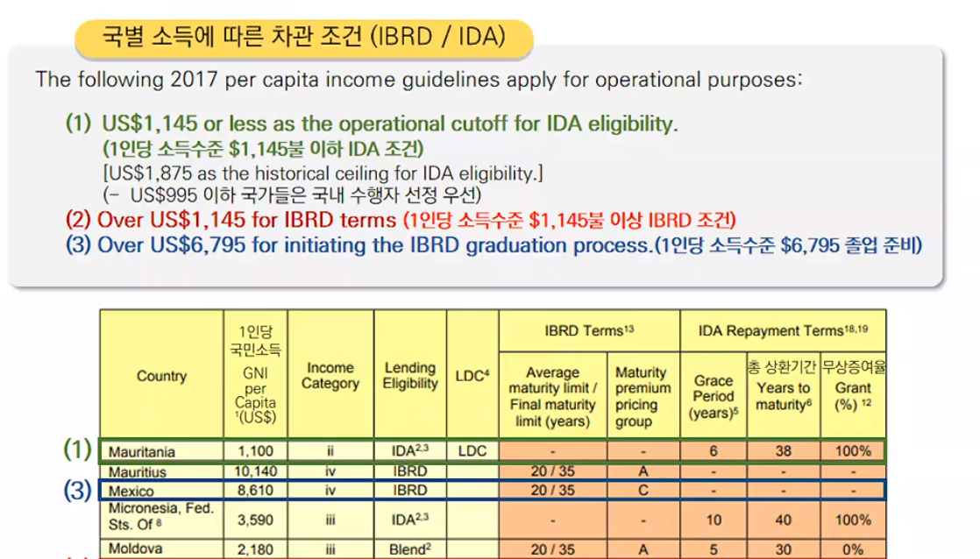The width and height of the screenshot is (980, 559).
Task: Click Mauritania's years to maturity '38'
Action: [x=783, y=451]
